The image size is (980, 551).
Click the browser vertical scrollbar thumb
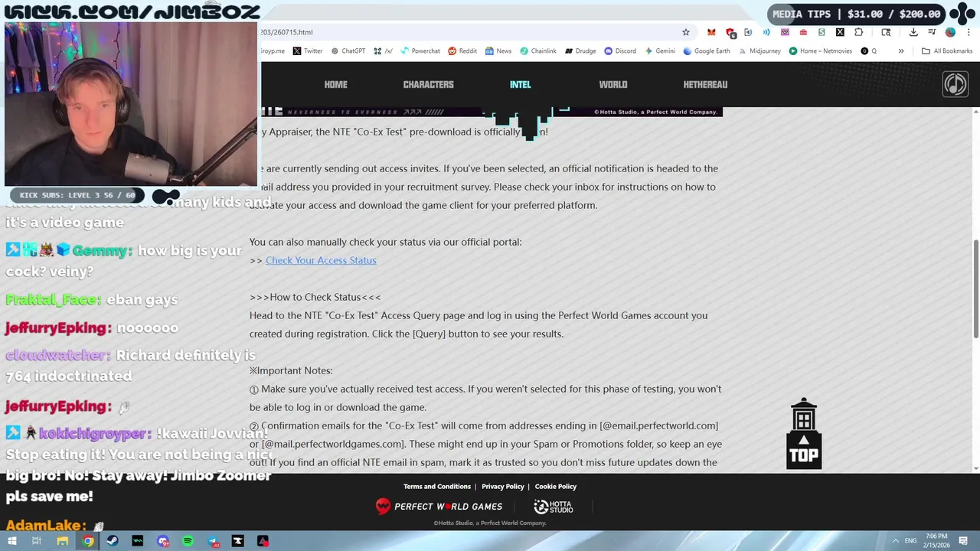[976, 288]
